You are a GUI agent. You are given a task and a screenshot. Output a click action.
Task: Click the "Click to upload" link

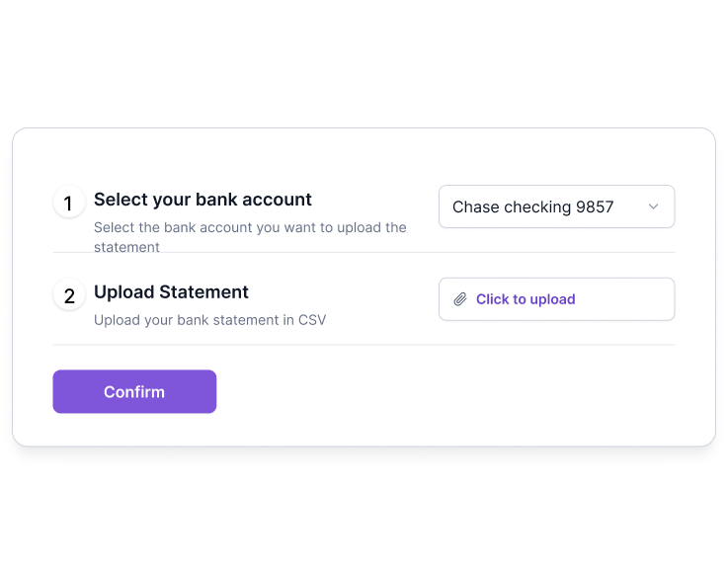tap(526, 299)
